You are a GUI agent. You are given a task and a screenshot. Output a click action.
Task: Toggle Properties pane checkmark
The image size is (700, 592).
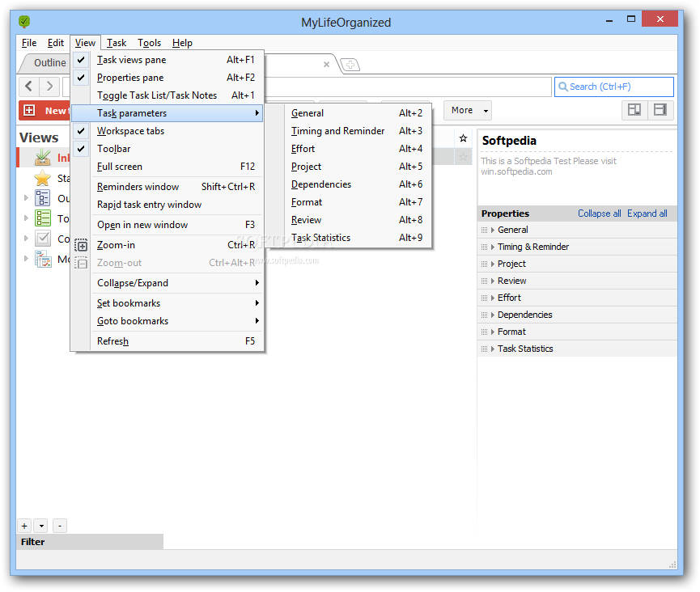coord(81,77)
